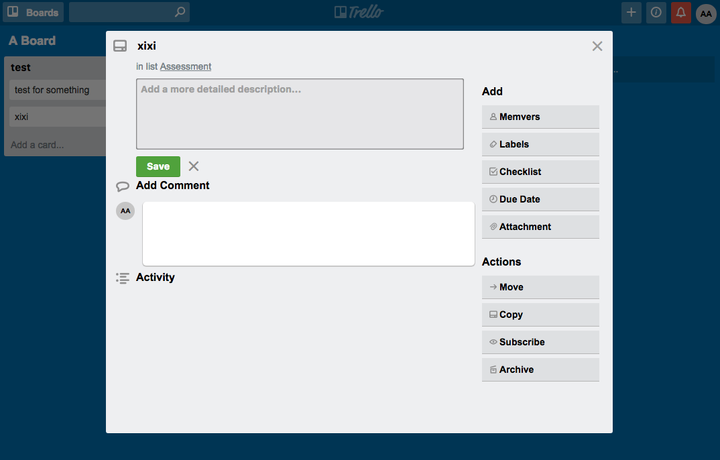This screenshot has height=460, width=720.
Task: Add an Attachment to the card
Action: 540,227
